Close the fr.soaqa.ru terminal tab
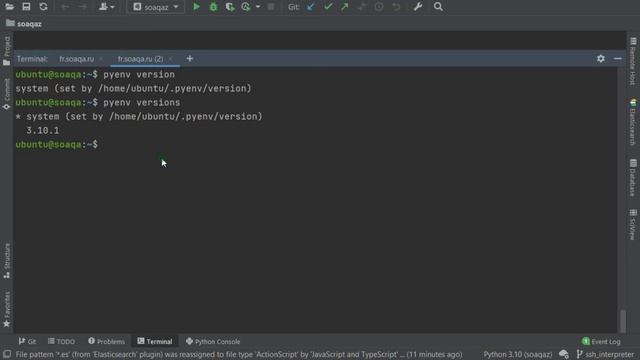Image resolution: width=640 pixels, height=360 pixels. pos(101,59)
